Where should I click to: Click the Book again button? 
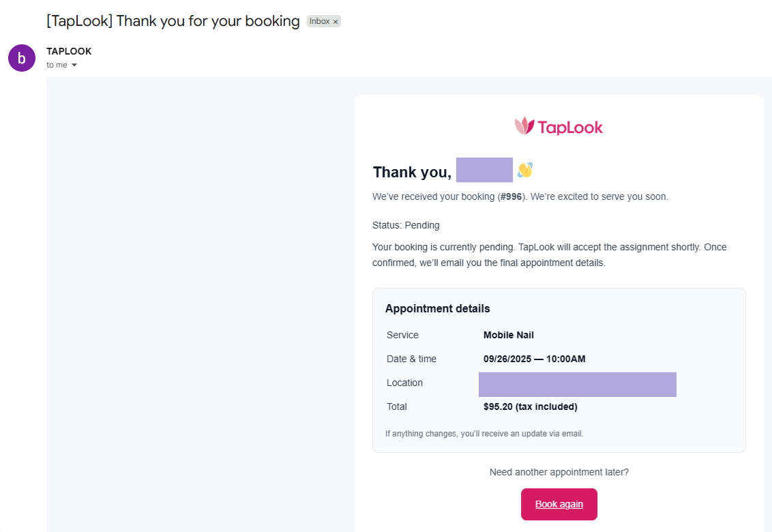559,504
